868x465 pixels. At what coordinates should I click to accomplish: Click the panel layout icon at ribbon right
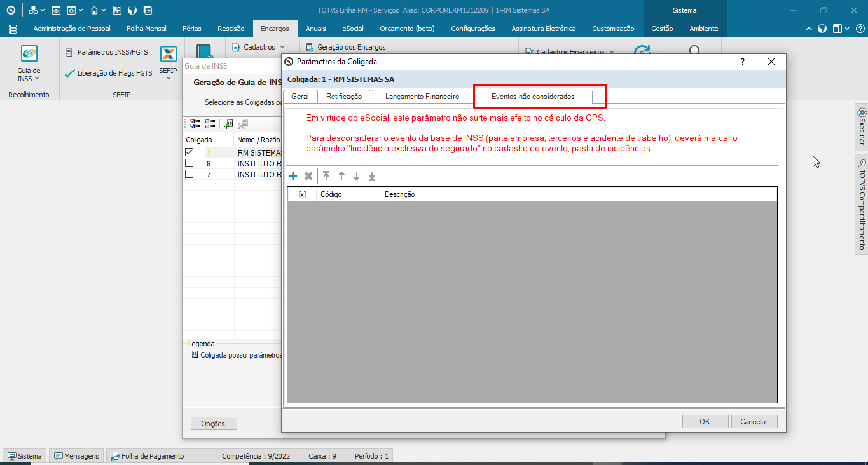(837, 29)
